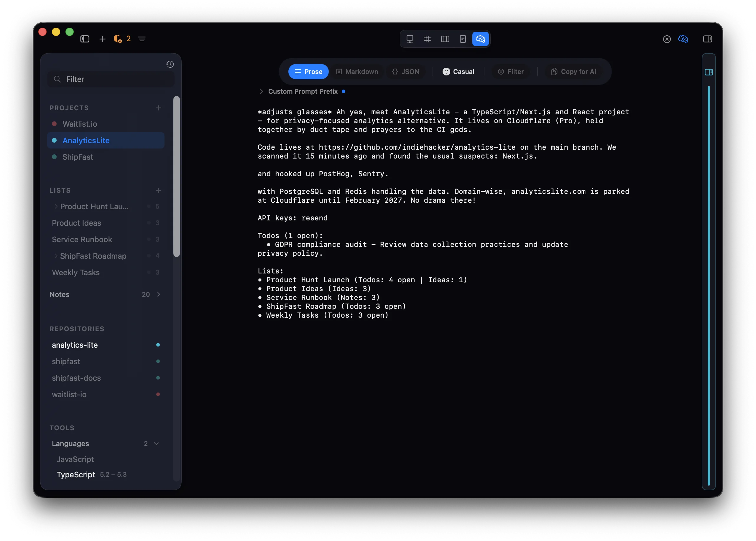The image size is (756, 541).
Task: Click the Copy for AI button
Action: [x=573, y=71]
